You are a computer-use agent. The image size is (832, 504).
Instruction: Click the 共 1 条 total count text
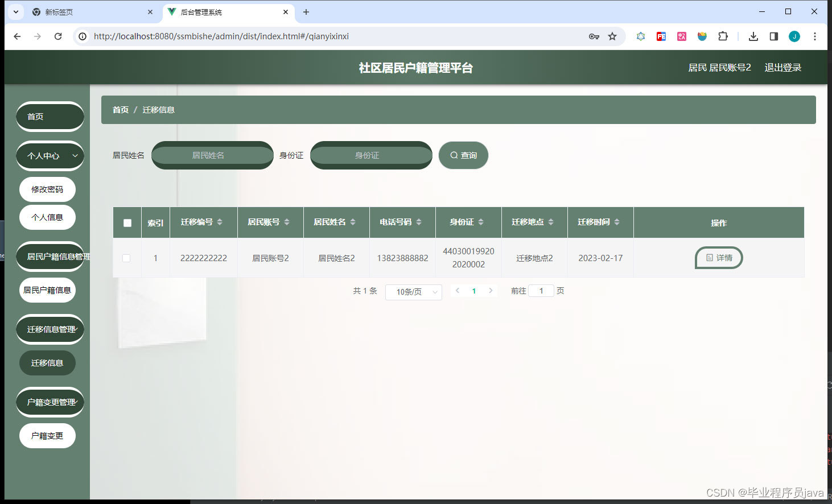[x=365, y=291]
